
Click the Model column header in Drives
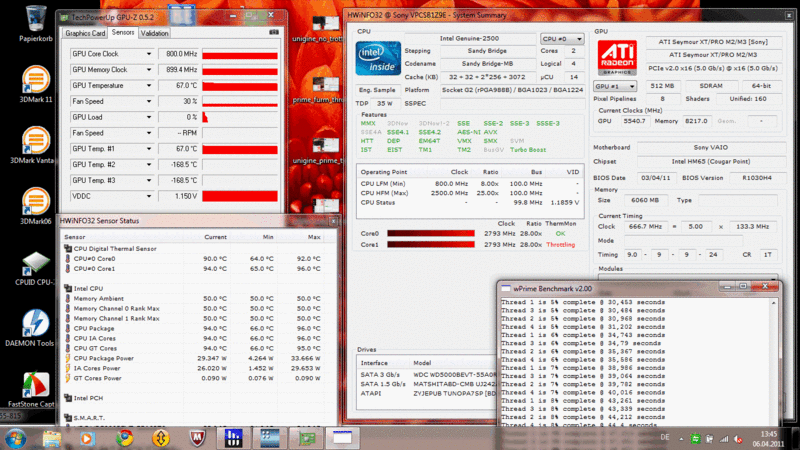click(x=422, y=363)
